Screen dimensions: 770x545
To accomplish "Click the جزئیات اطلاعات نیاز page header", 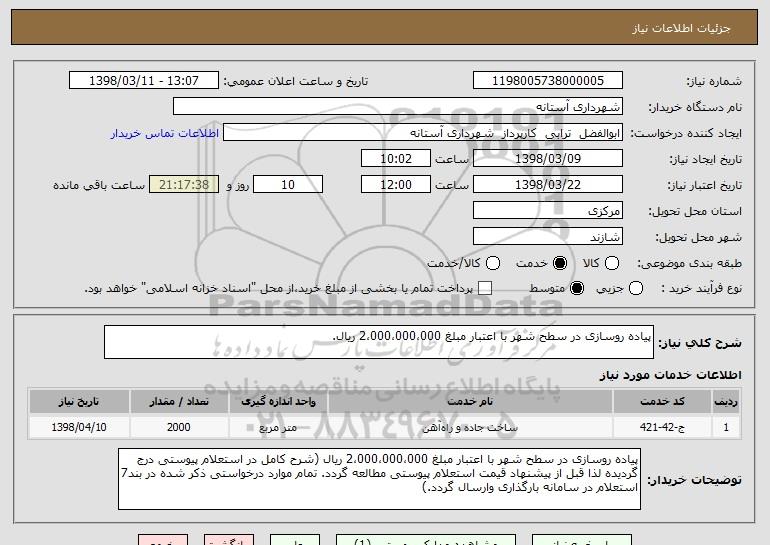I will (x=681, y=28).
